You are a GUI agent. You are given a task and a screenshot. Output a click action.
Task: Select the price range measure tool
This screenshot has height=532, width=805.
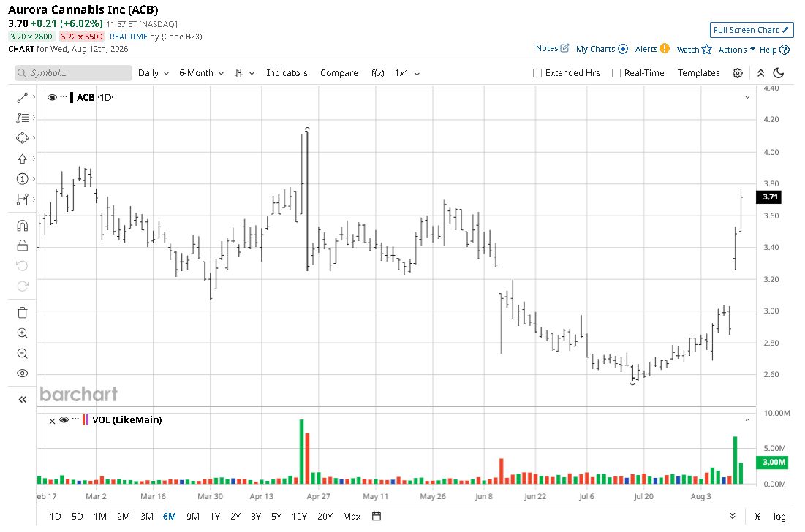coord(22,199)
